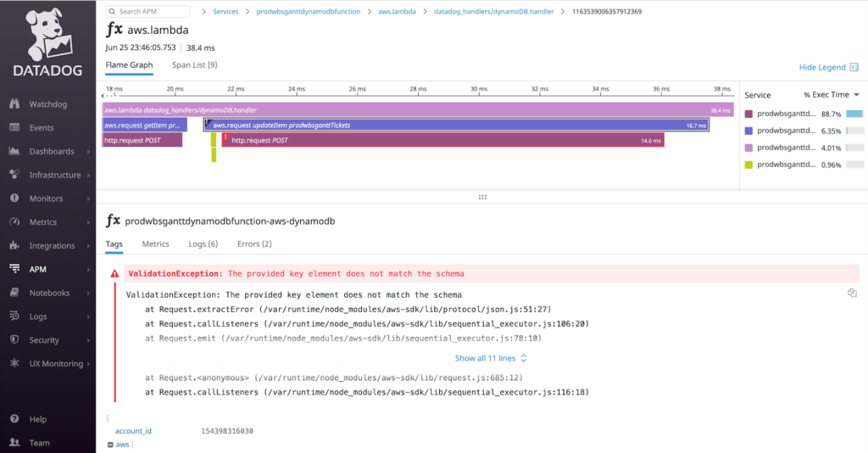Switch to the Span List (9) tab
The height and width of the screenshot is (453, 868).
194,64
